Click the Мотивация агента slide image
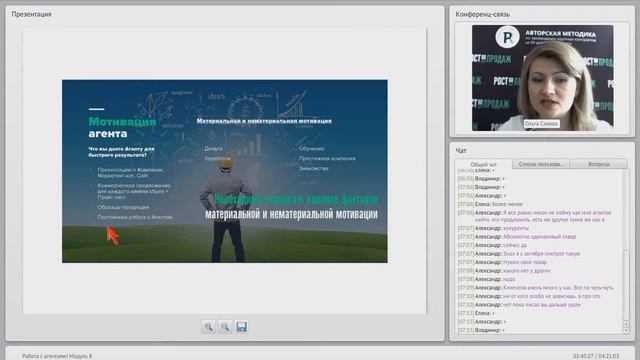The width and height of the screenshot is (640, 360). click(x=225, y=171)
